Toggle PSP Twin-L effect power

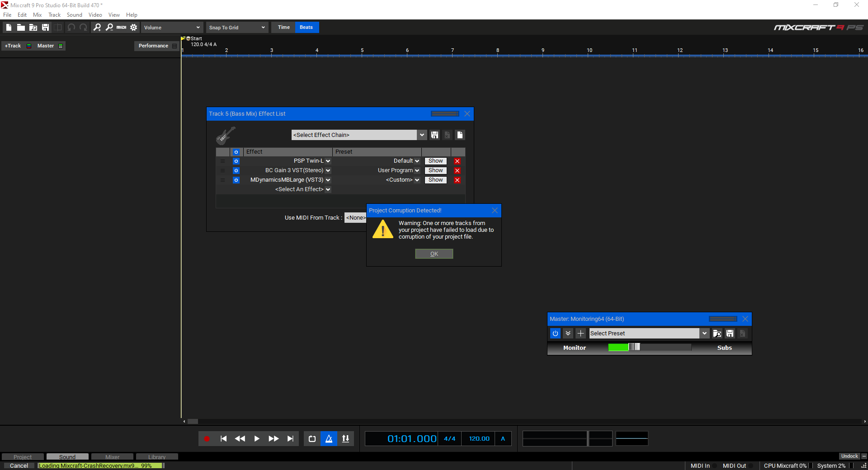[x=236, y=161]
